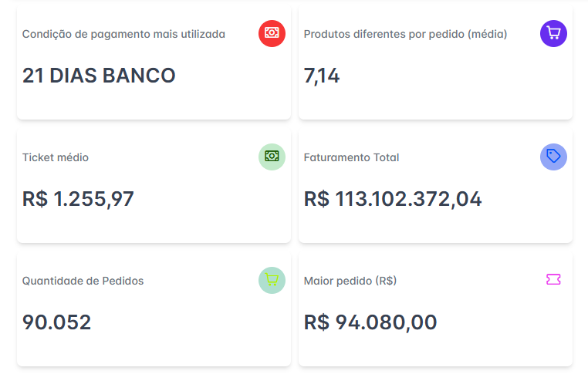Screen dimensions: 588x381
Task: Open the Quantidade de Pedidos card
Action: [x=154, y=310]
